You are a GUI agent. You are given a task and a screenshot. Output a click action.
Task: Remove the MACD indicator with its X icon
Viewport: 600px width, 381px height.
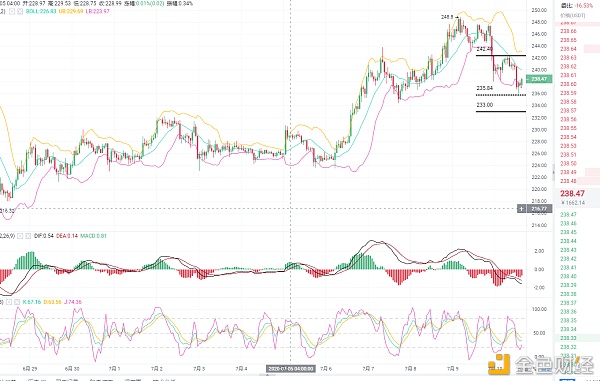pos(28,236)
